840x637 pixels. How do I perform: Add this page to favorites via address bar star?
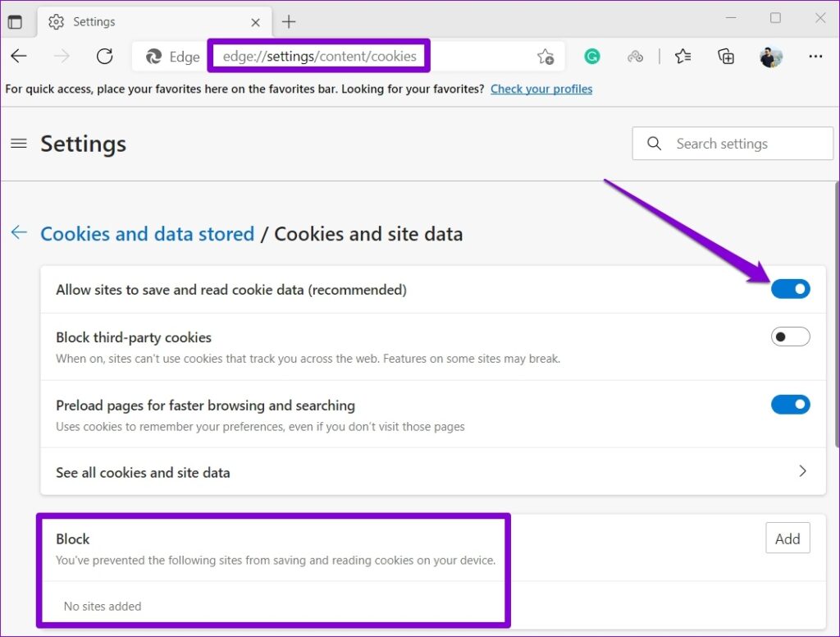pos(546,56)
